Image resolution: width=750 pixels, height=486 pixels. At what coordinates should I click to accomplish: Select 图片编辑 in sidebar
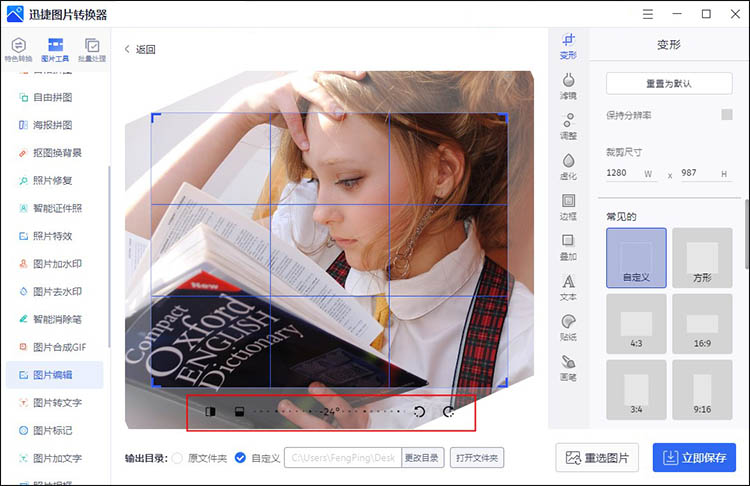click(x=53, y=375)
